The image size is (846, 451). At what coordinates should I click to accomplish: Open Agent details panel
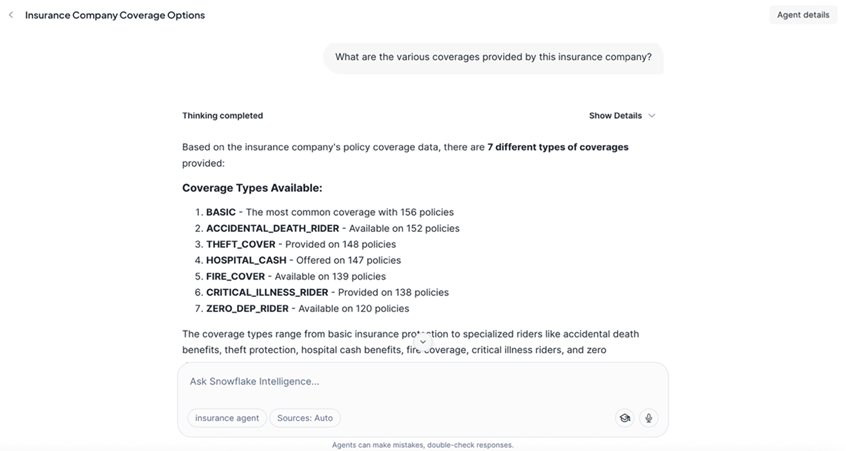pos(802,15)
